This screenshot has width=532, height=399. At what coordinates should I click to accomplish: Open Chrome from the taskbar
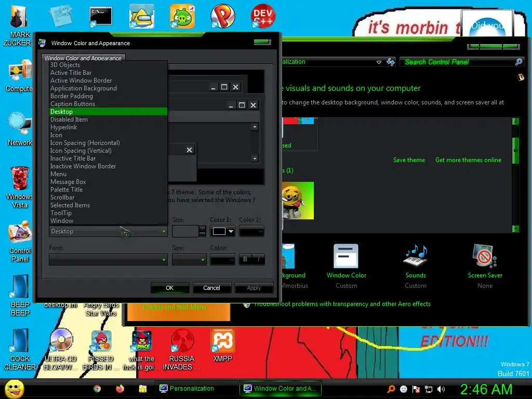[x=97, y=389]
